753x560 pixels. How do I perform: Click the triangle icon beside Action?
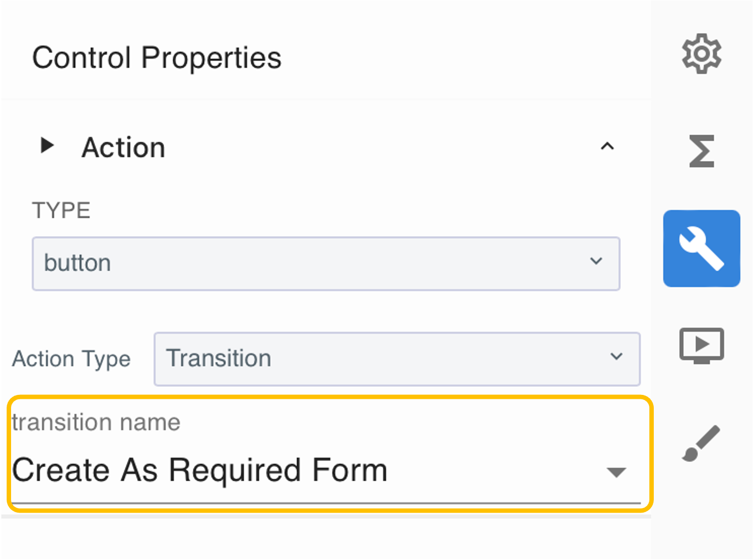pyautogui.click(x=47, y=145)
